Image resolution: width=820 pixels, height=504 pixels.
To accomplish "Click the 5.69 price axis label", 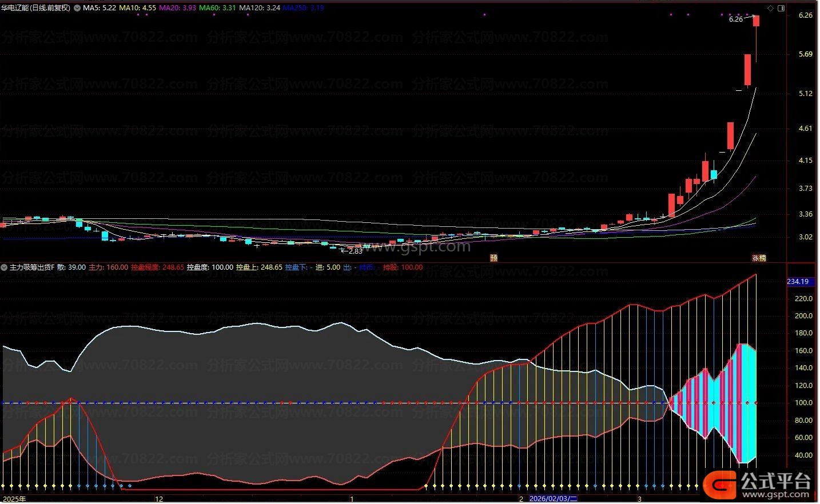I will point(806,54).
